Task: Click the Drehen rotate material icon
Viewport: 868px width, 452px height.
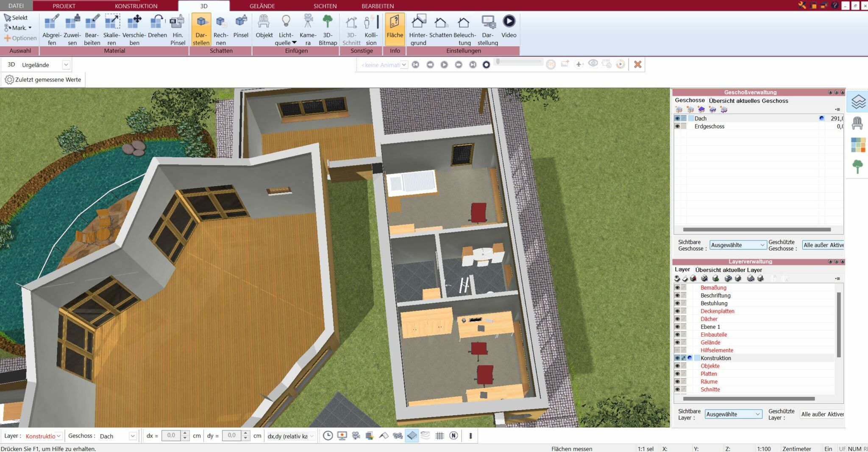Action: [x=157, y=28]
